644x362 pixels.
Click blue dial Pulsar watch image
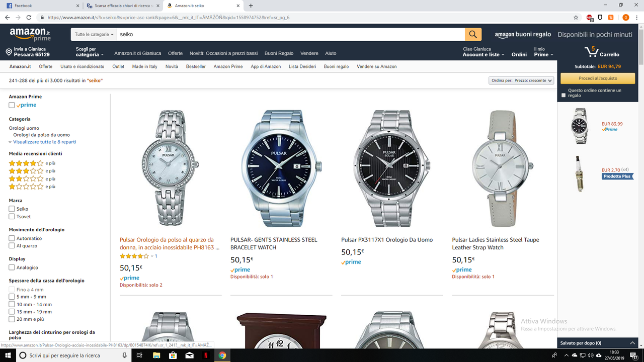click(x=281, y=168)
